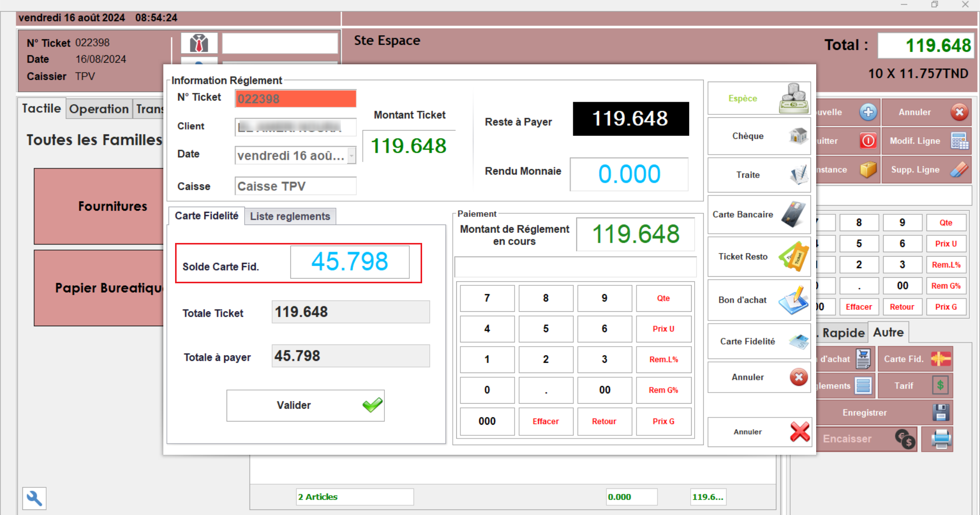Open the Rapide tab
The height and width of the screenshot is (515, 980).
click(x=843, y=333)
